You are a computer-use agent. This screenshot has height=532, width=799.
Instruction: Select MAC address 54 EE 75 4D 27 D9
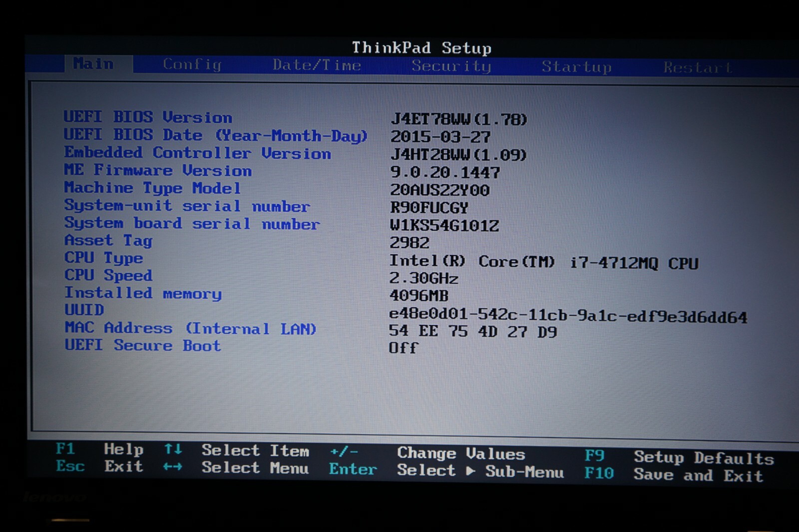pos(473,331)
